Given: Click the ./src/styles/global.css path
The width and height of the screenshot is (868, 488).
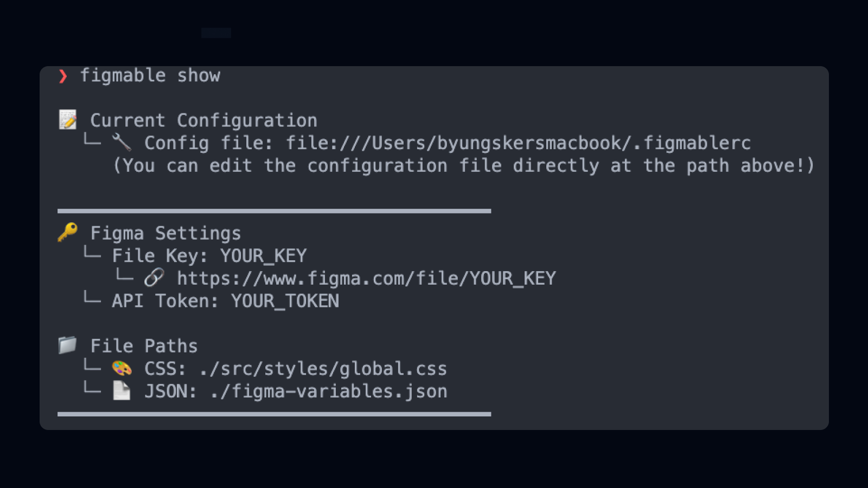Looking at the screenshot, I should tap(323, 369).
